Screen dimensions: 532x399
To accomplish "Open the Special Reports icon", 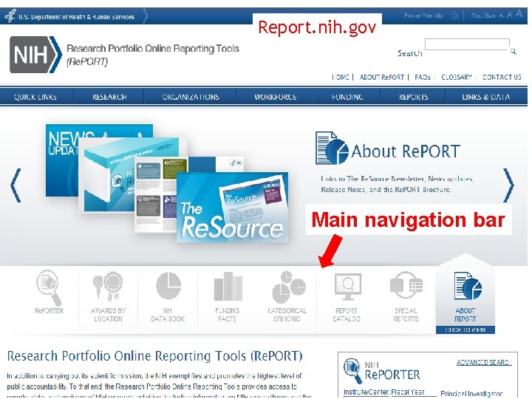I will tap(406, 285).
